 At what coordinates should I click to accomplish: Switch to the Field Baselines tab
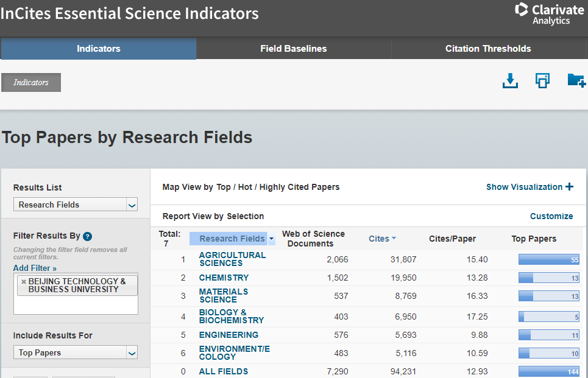pyautogui.click(x=293, y=49)
